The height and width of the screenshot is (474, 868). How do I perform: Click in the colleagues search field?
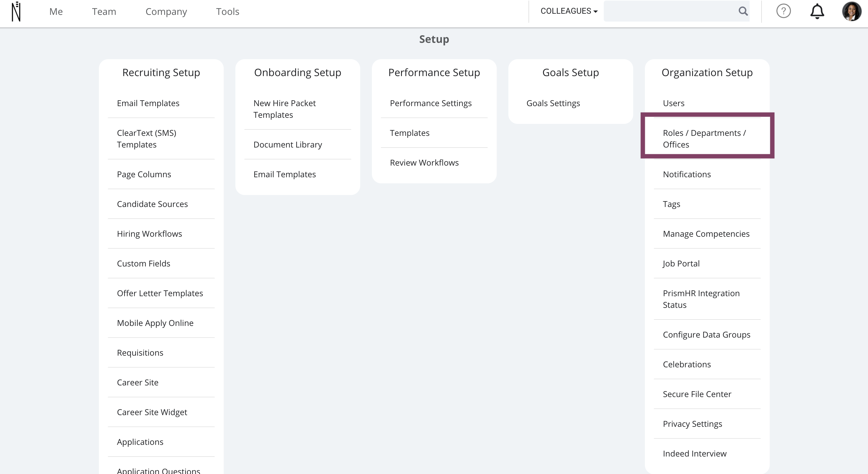coord(670,11)
